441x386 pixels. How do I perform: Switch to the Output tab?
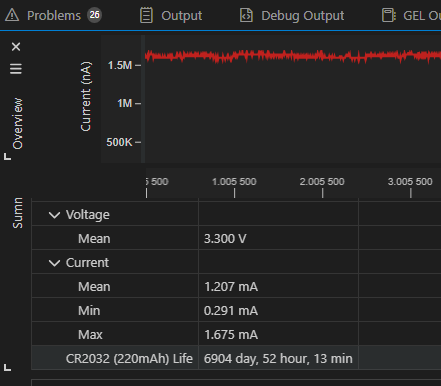click(171, 15)
